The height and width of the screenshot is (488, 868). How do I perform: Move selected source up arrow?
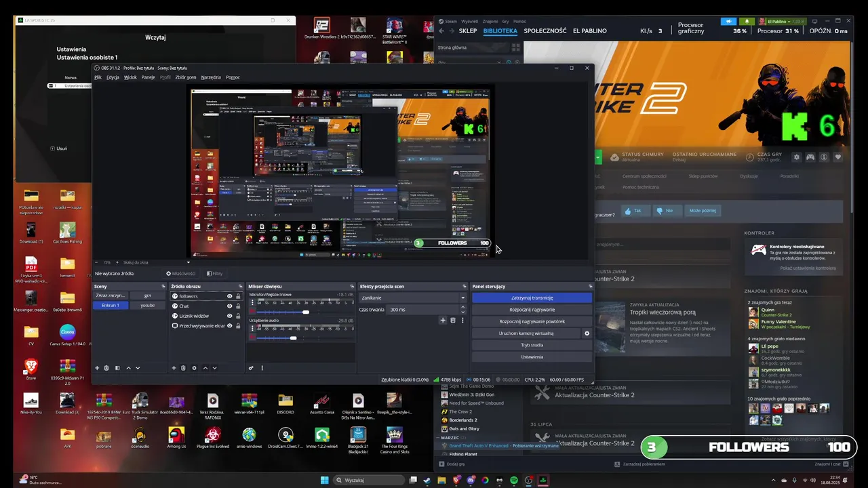click(x=205, y=368)
